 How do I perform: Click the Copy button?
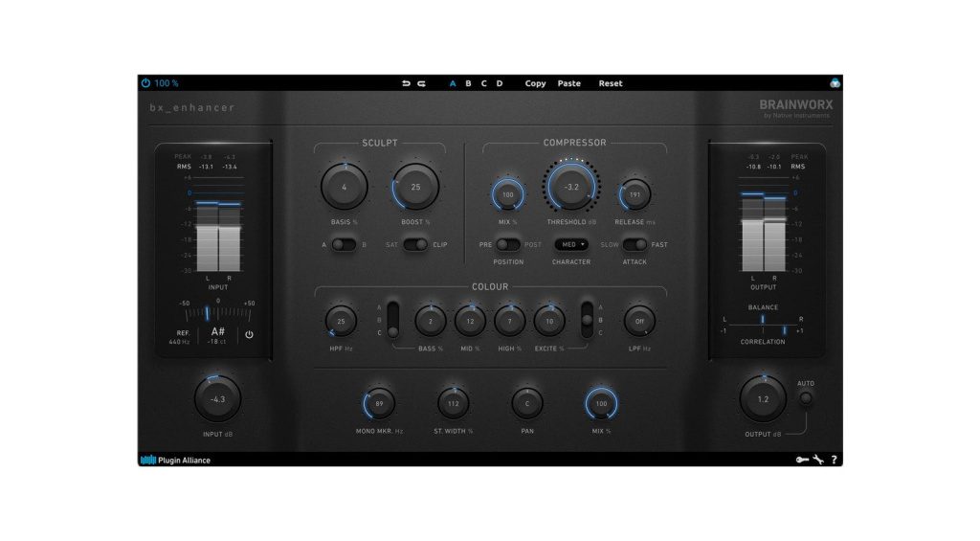(x=535, y=83)
